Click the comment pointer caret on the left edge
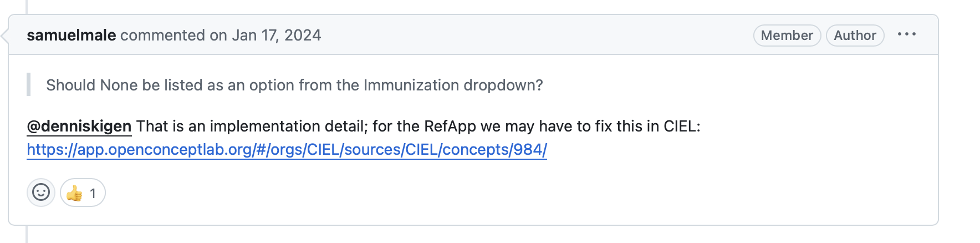Image resolution: width=980 pixels, height=243 pixels. (5, 36)
